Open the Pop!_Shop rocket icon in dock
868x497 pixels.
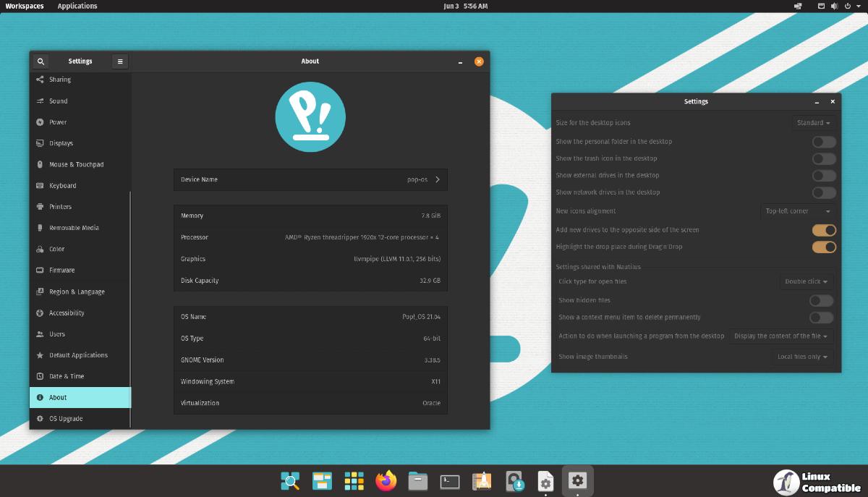tap(482, 481)
